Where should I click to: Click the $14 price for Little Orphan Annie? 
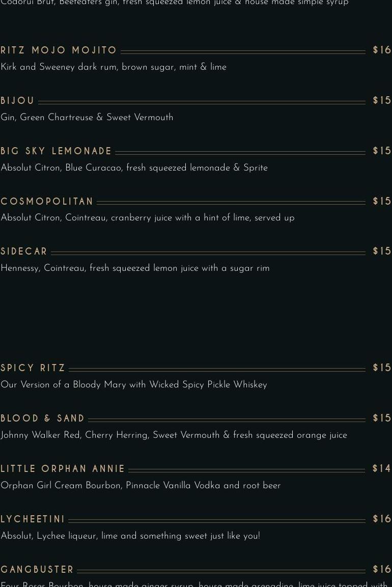382,469
